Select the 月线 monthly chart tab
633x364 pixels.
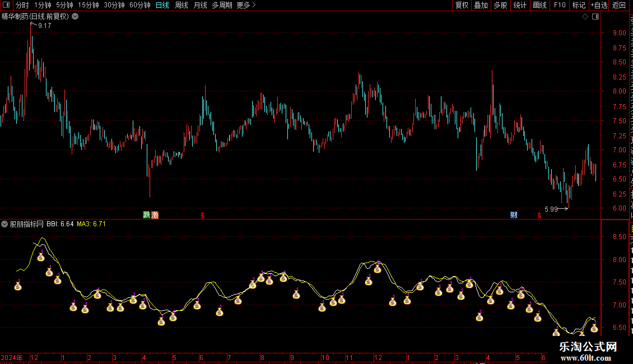[200, 5]
